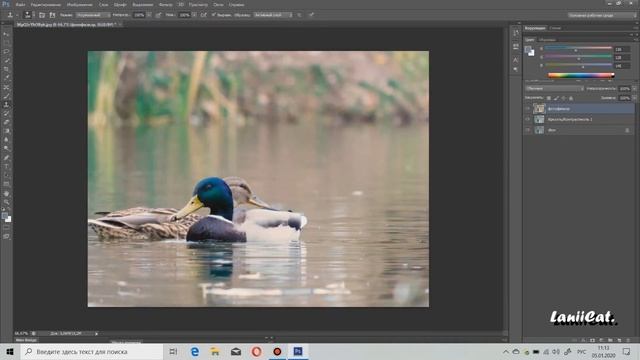Screen dimensions: 640x360
Task: Open the Режим blending mode dropdown
Action: (x=93, y=15)
